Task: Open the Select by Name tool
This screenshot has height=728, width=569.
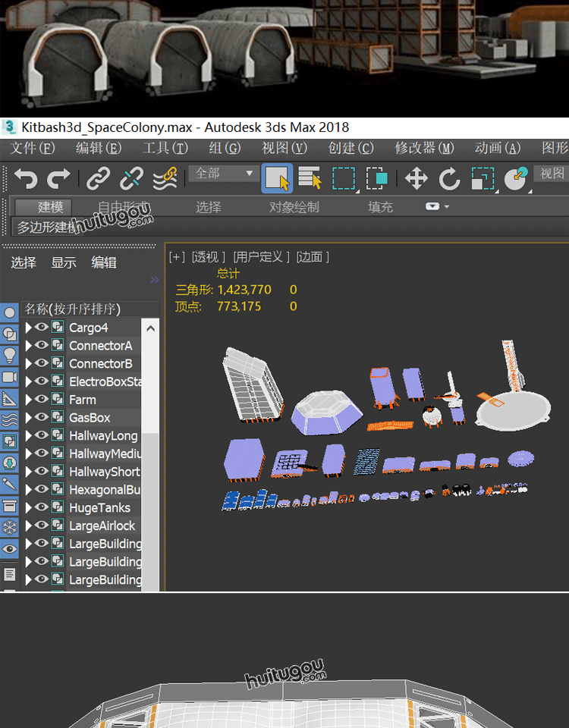Action: pyautogui.click(x=310, y=177)
